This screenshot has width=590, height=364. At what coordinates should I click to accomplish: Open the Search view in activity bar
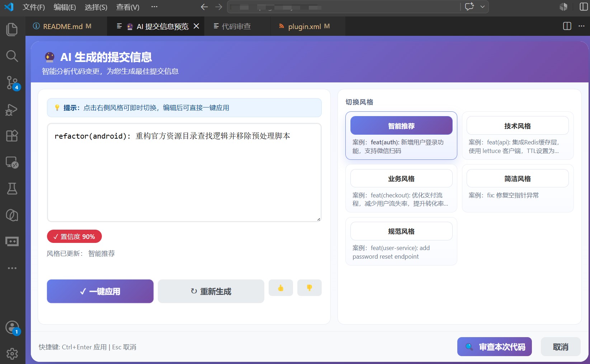click(12, 56)
